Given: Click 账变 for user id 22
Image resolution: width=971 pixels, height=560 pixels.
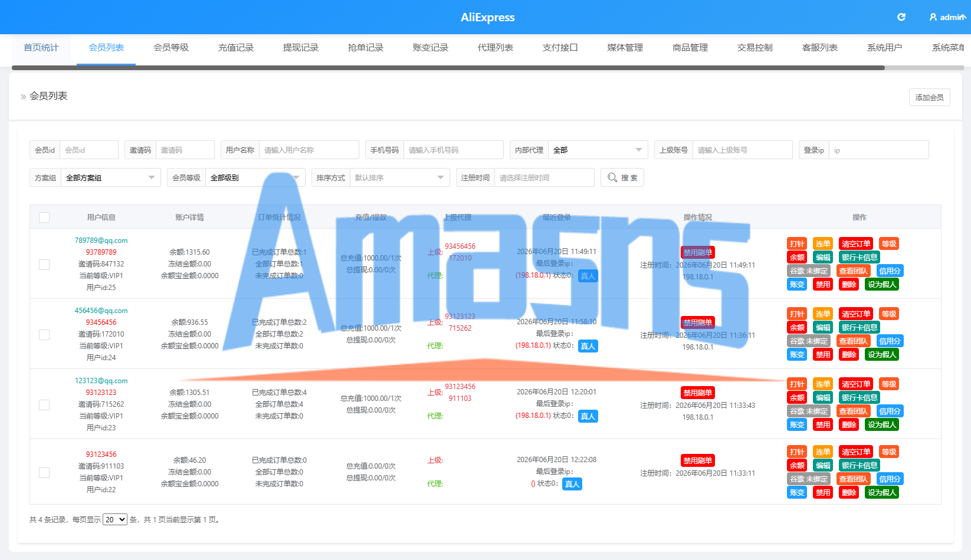Looking at the screenshot, I should [797, 493].
